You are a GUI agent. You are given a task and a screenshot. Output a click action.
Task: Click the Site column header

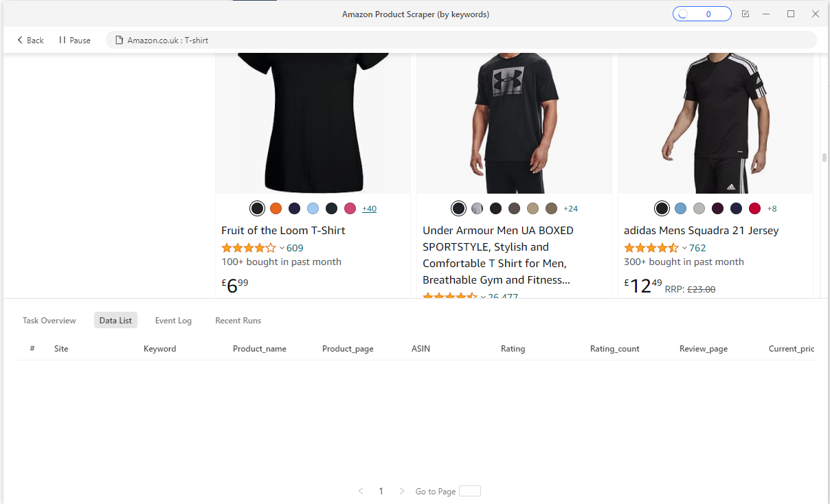pyautogui.click(x=61, y=349)
